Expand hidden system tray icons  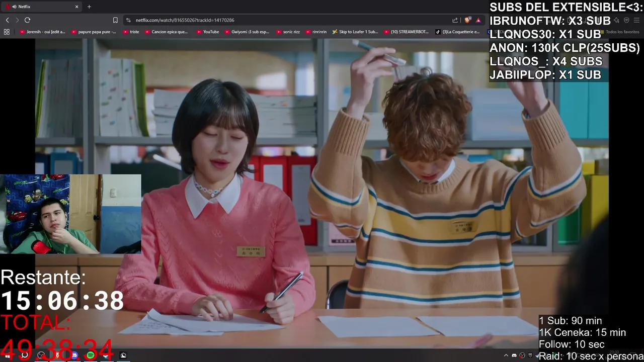(x=506, y=355)
